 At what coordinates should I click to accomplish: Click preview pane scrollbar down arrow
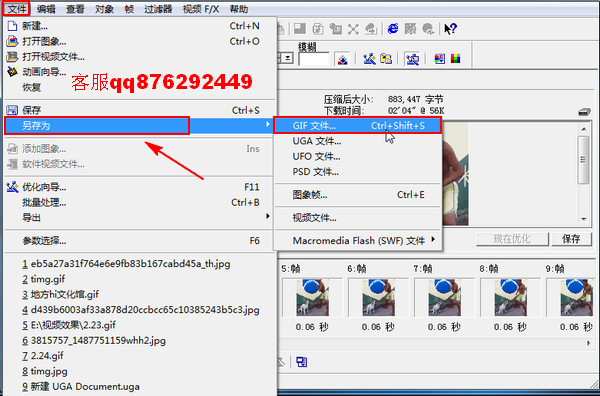point(584,219)
